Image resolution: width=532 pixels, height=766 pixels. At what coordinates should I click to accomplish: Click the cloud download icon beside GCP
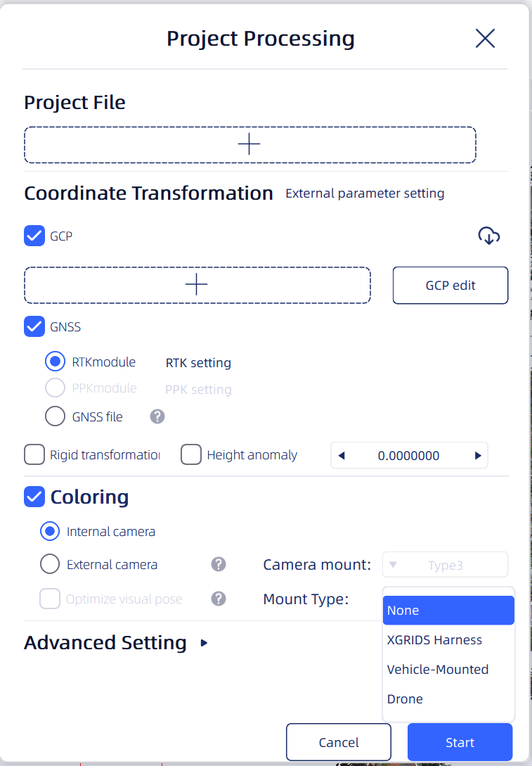tap(488, 236)
